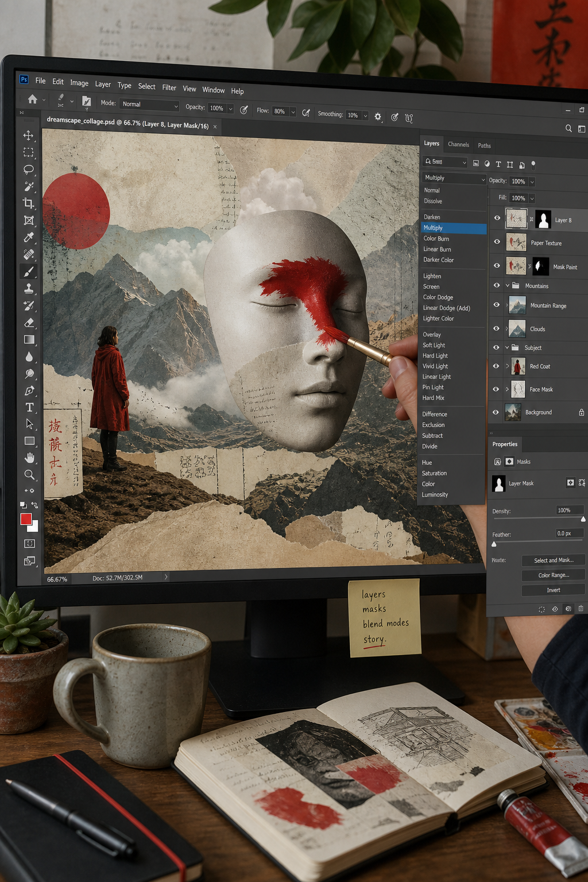Select the Eraser tool
588x882 pixels.
[x=29, y=323]
